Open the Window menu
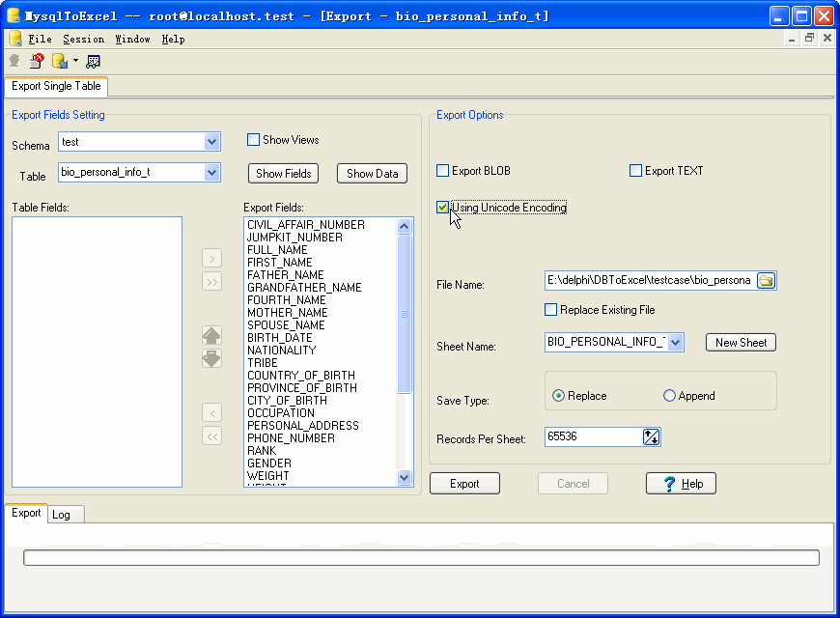840x618 pixels. click(x=133, y=40)
